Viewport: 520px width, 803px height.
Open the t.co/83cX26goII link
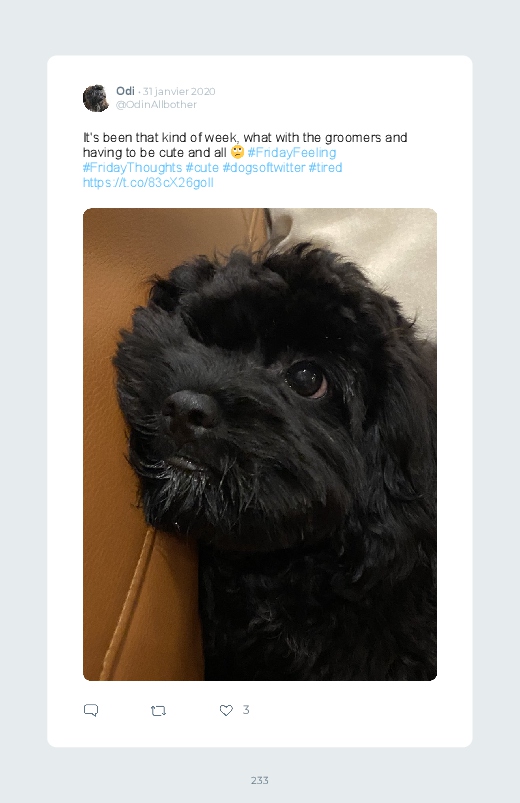tap(148, 183)
